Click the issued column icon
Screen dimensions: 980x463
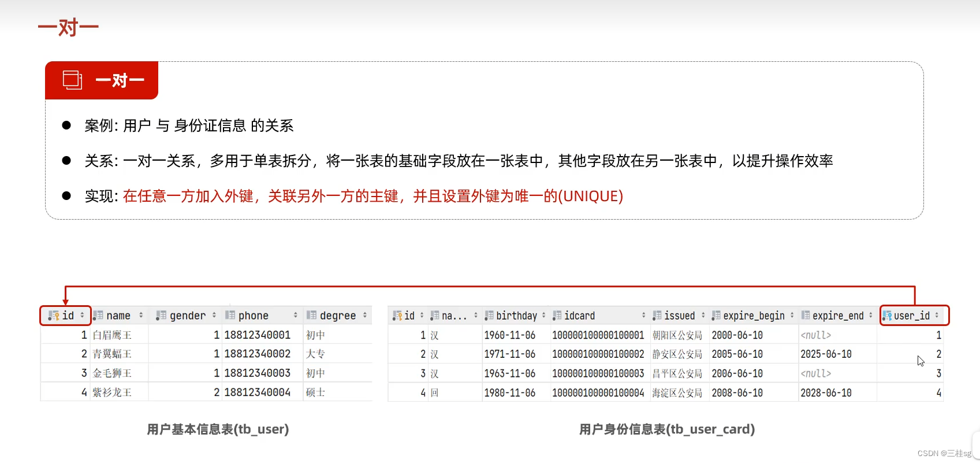tap(657, 316)
